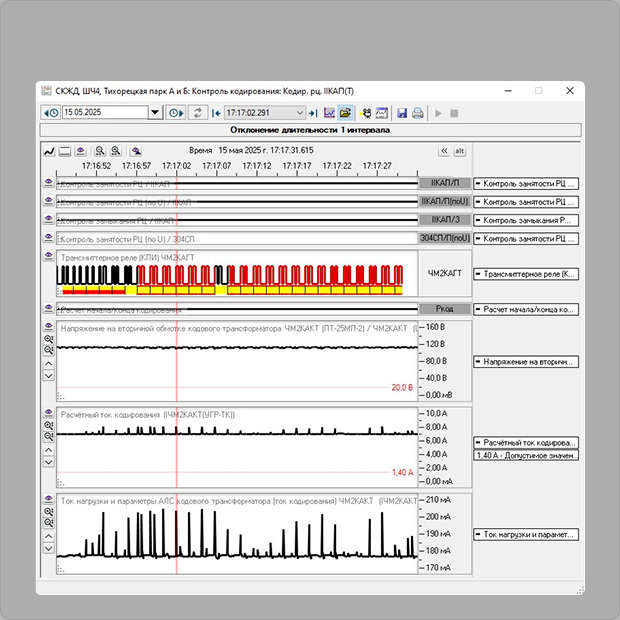Click the IIКАП/З signal label button
This screenshot has height=620, width=620.
click(x=445, y=219)
